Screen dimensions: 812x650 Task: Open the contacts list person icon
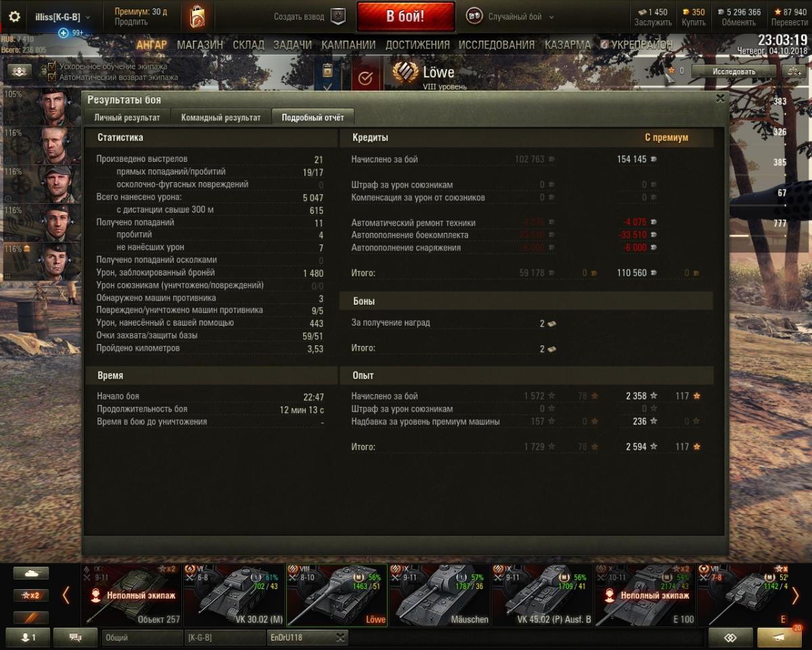coord(28,637)
